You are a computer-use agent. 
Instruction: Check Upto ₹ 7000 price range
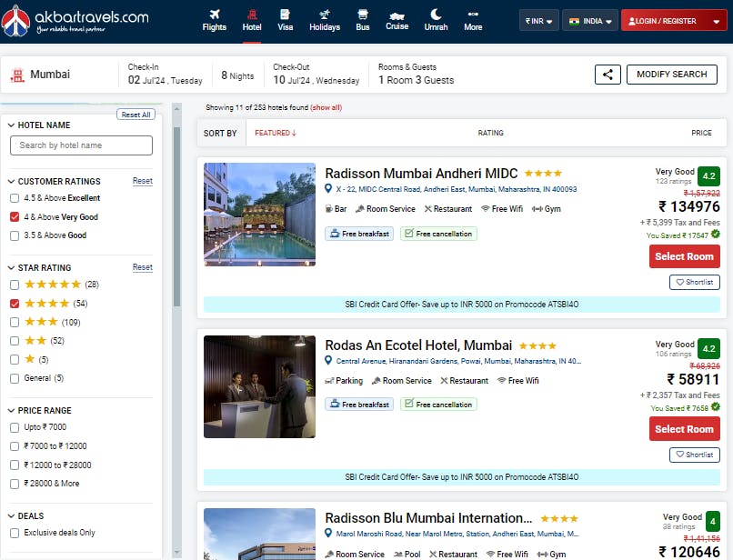[x=15, y=427]
